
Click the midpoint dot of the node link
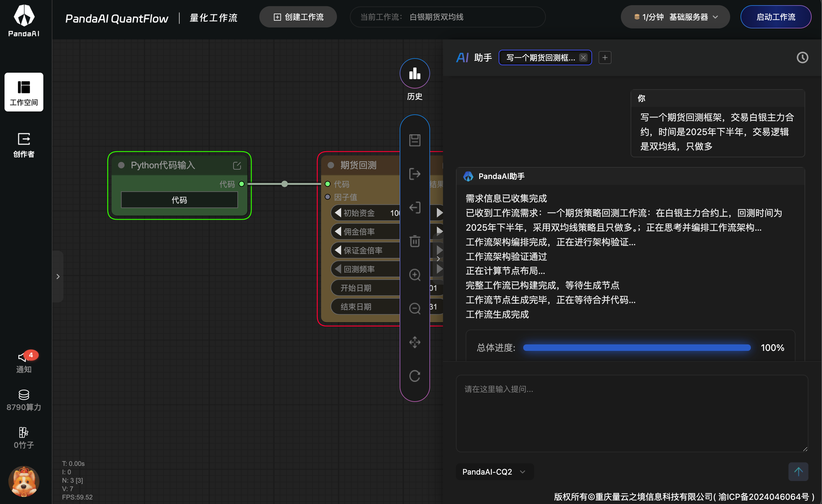click(285, 184)
